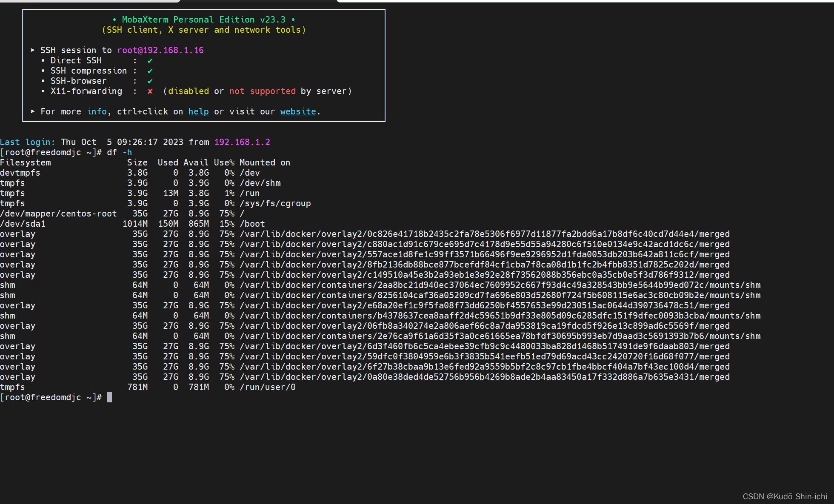The image size is (834, 504).
Task: Click overlay path starting 8fb2136db88b
Action: [485, 265]
